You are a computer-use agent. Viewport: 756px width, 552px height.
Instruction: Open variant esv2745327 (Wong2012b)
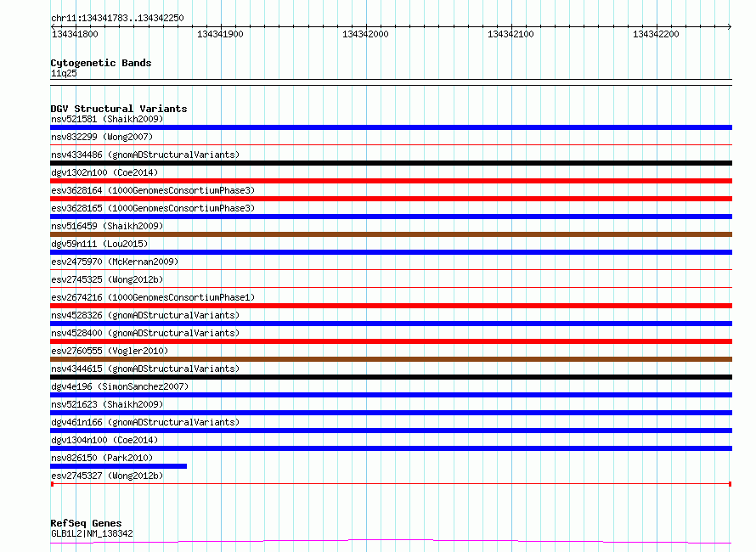[107, 476]
